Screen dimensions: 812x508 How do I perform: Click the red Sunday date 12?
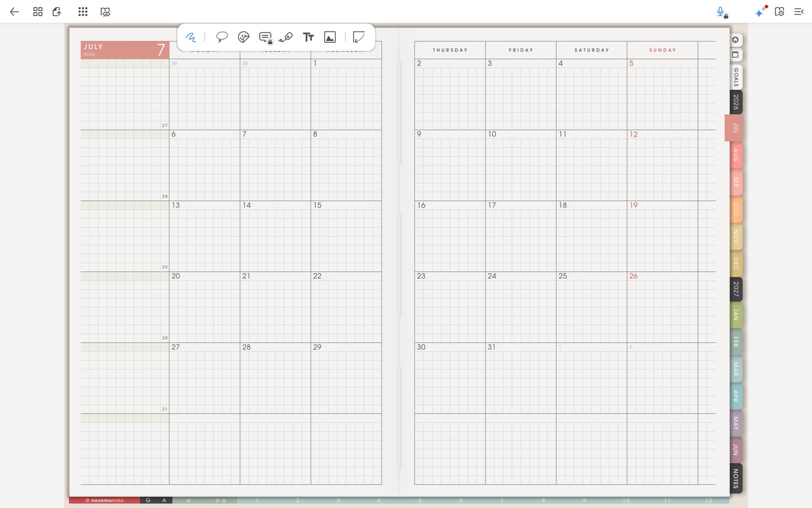pos(633,134)
